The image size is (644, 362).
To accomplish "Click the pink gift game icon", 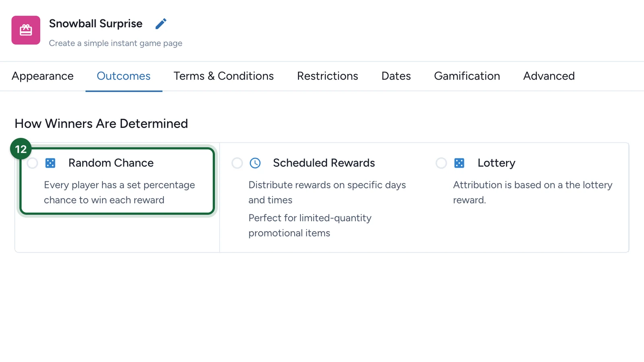I will pos(26,30).
